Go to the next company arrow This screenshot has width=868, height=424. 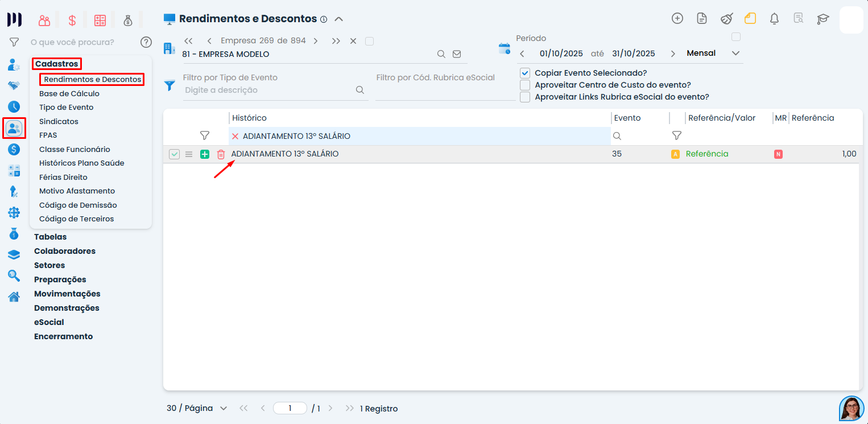tap(316, 41)
